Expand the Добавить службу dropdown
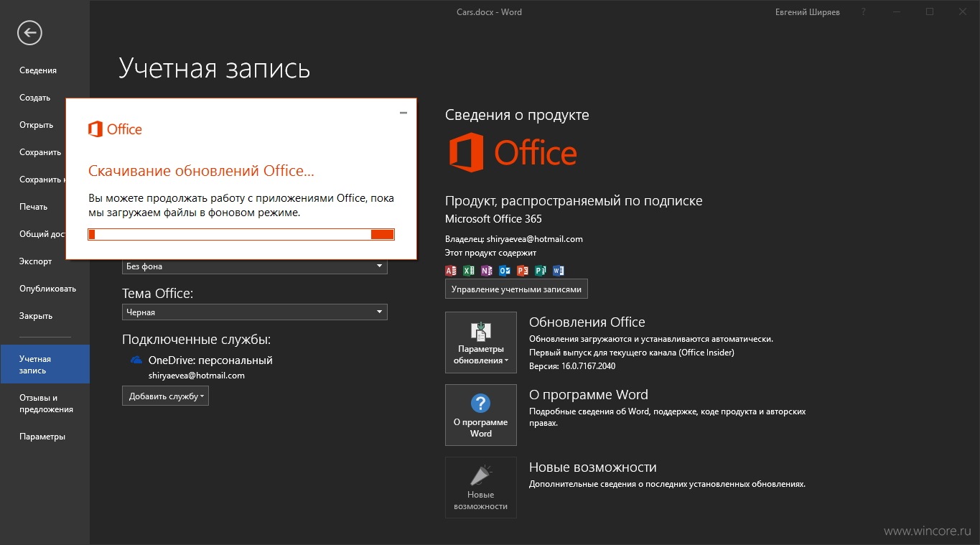The width and height of the screenshot is (980, 545). click(165, 396)
